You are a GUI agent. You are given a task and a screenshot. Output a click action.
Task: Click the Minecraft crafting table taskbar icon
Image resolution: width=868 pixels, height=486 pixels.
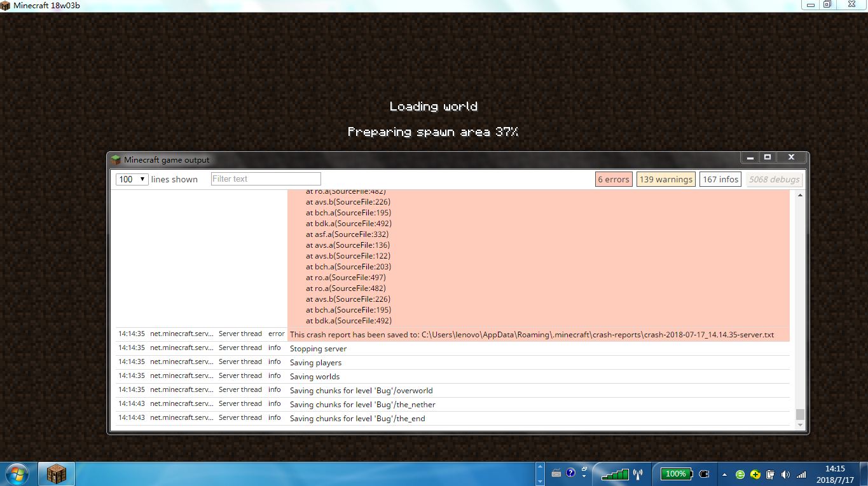pyautogui.click(x=57, y=474)
